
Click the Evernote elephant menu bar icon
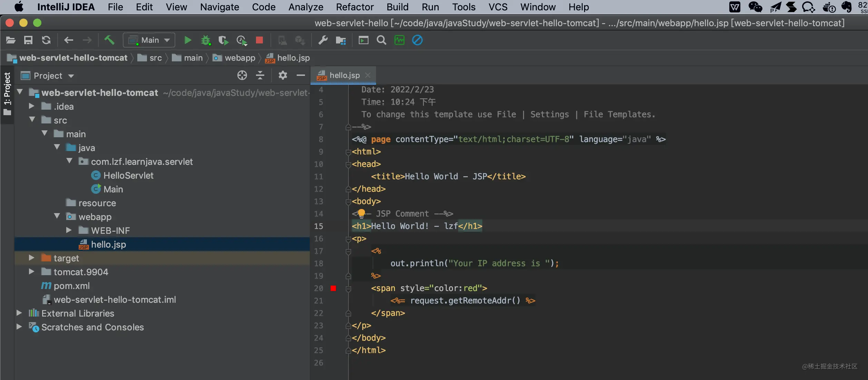coord(846,7)
